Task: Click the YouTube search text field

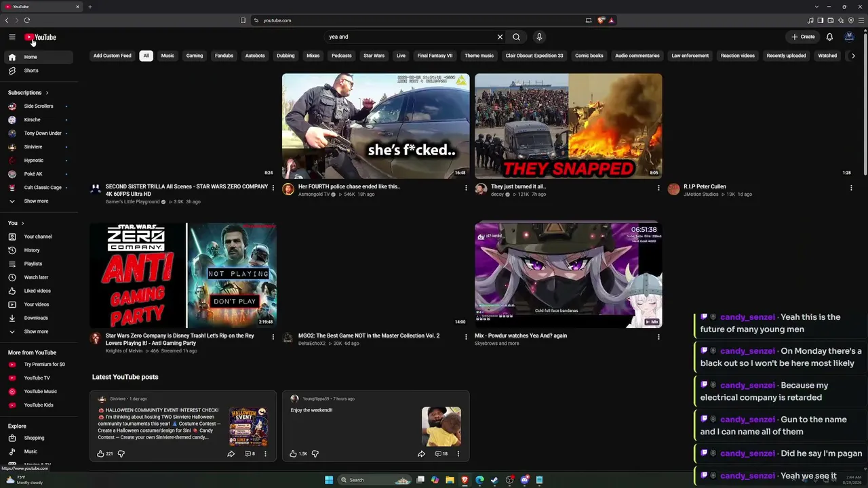Action: click(410, 37)
